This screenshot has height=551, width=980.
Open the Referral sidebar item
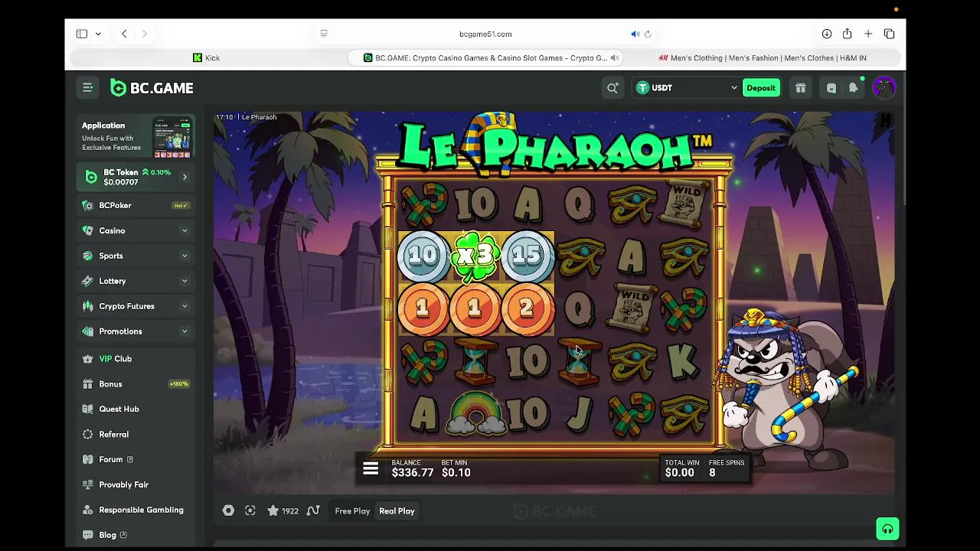(x=136, y=434)
